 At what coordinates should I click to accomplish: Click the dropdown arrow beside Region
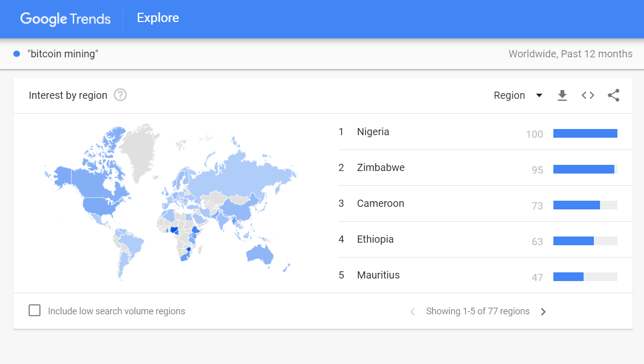(x=539, y=95)
